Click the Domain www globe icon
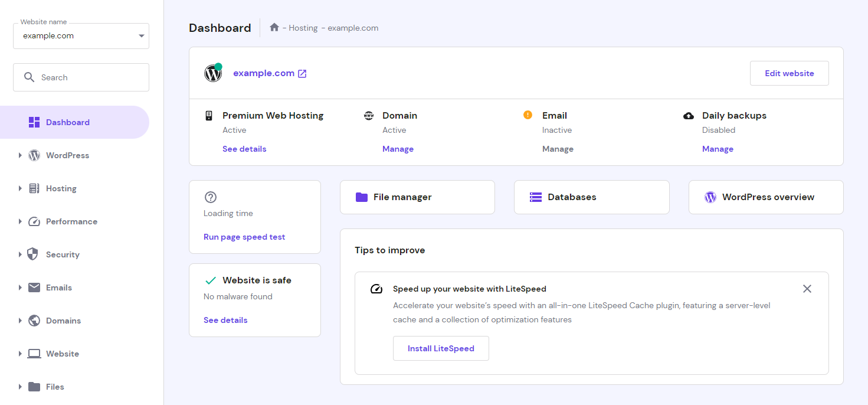The image size is (868, 405). pyautogui.click(x=369, y=116)
